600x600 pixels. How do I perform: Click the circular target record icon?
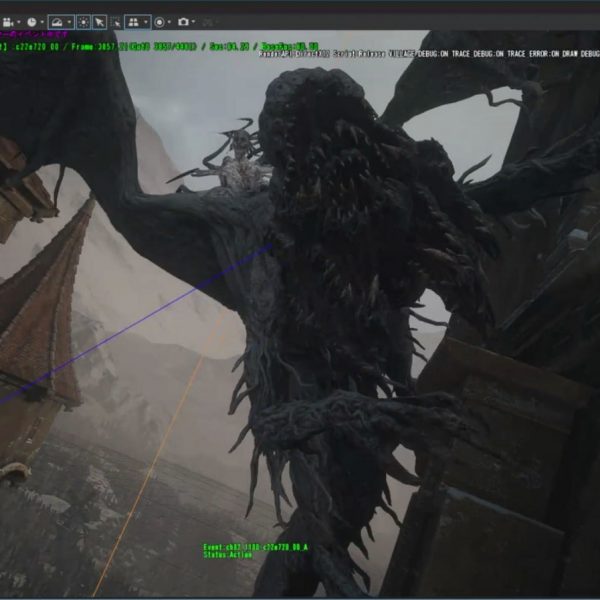point(160,23)
